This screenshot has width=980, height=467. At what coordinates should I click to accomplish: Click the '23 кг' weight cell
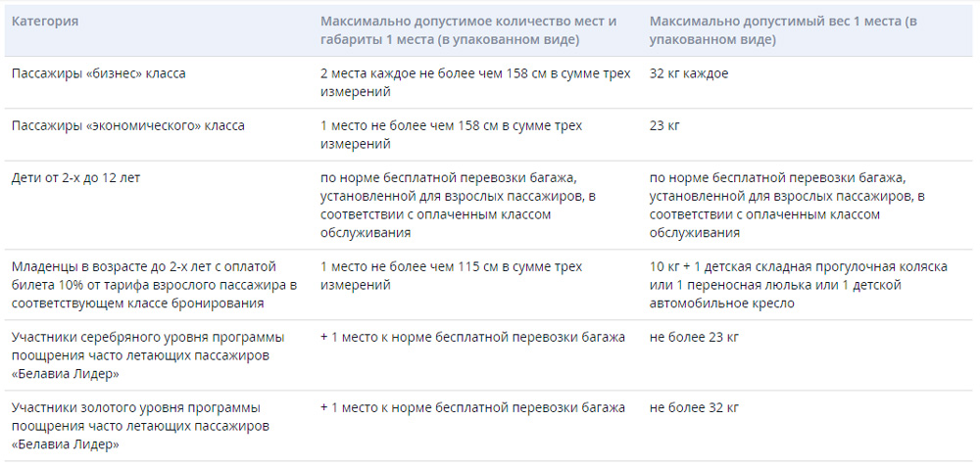pos(664,125)
